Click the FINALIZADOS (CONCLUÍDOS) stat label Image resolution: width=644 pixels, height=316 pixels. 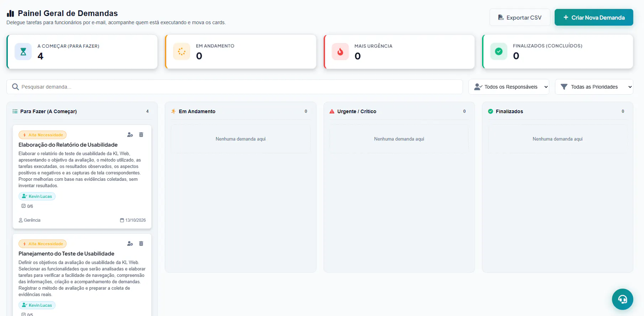[x=548, y=46]
